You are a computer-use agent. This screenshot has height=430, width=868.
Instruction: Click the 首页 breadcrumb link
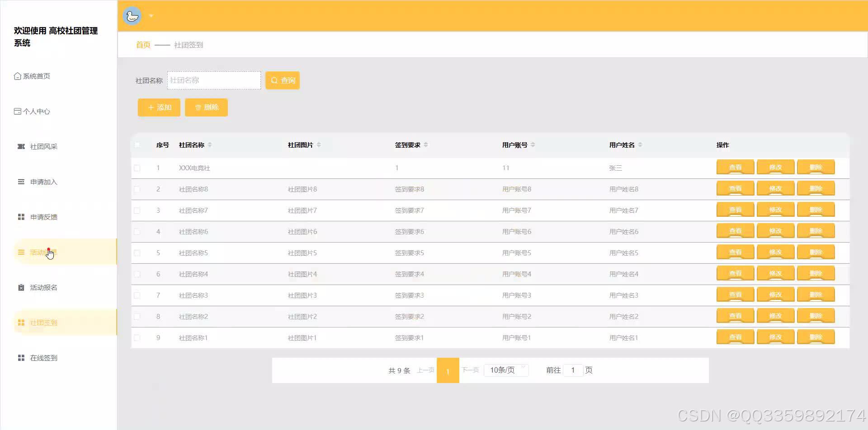click(x=143, y=45)
